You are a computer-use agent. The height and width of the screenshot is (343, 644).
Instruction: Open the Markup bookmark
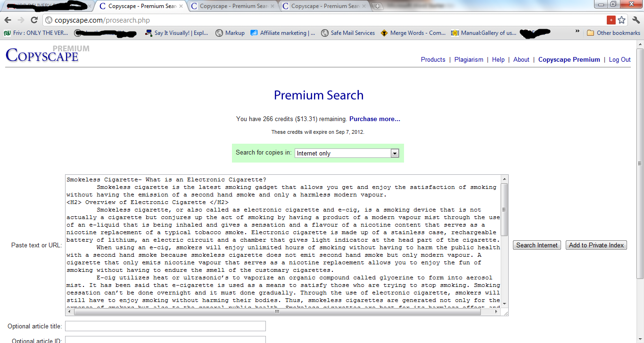[x=230, y=33]
